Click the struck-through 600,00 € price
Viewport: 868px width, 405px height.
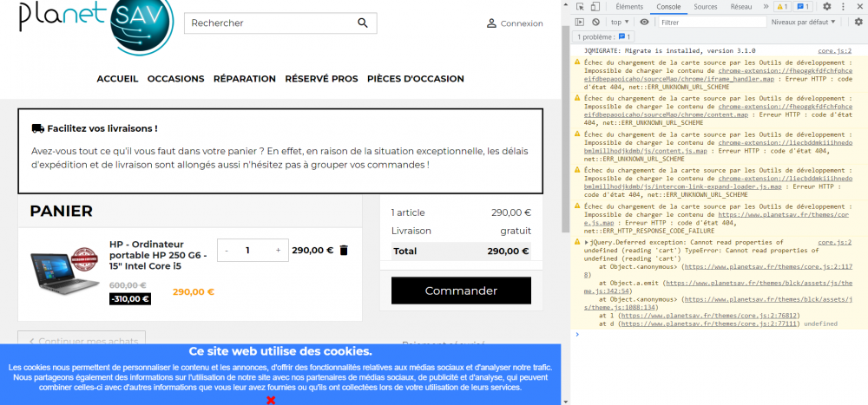coord(128,285)
